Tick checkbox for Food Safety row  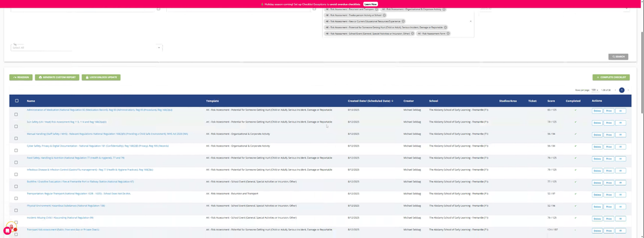coord(16,163)
